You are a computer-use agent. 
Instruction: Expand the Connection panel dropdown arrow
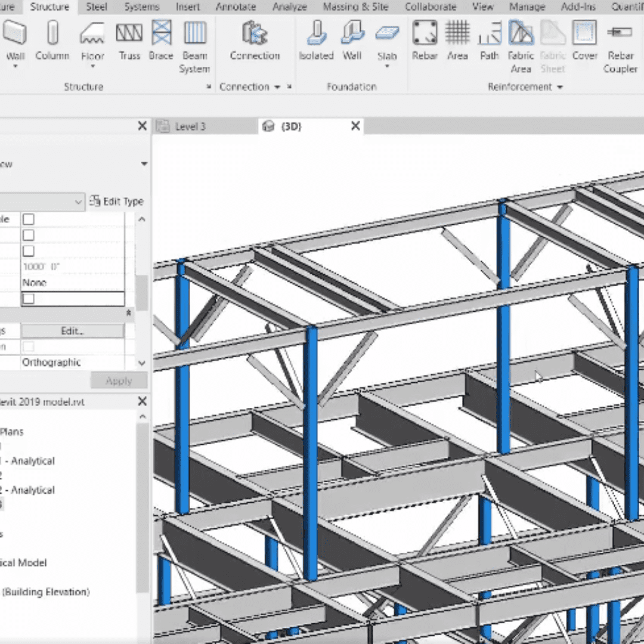coord(277,87)
